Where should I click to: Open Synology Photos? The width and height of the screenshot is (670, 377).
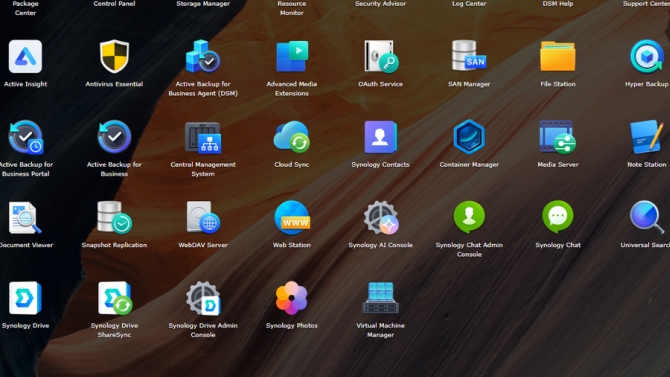(x=292, y=298)
